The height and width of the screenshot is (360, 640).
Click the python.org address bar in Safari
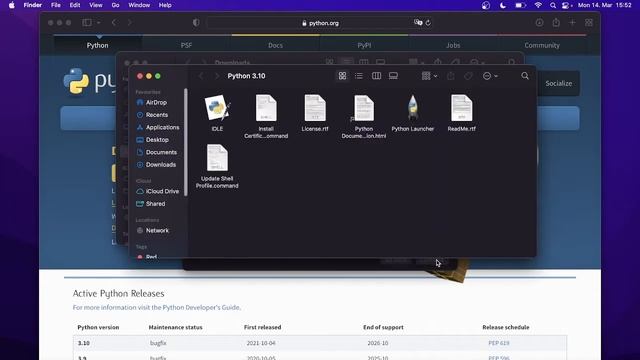coord(320,23)
